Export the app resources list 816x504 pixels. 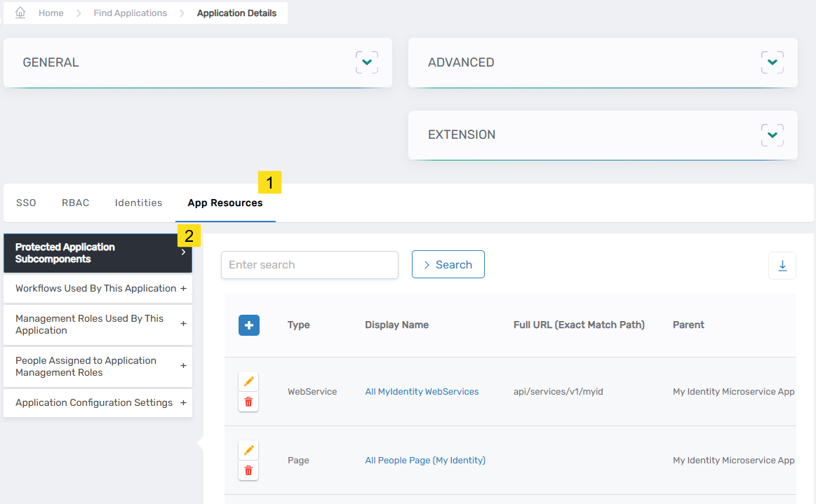coord(782,265)
